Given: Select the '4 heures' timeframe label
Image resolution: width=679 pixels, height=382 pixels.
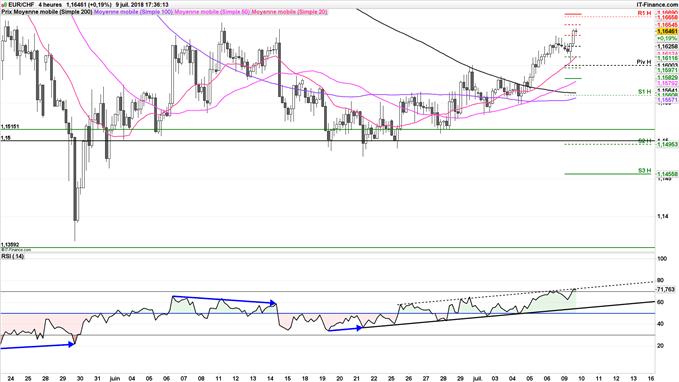Looking at the screenshot, I should click(50, 4).
